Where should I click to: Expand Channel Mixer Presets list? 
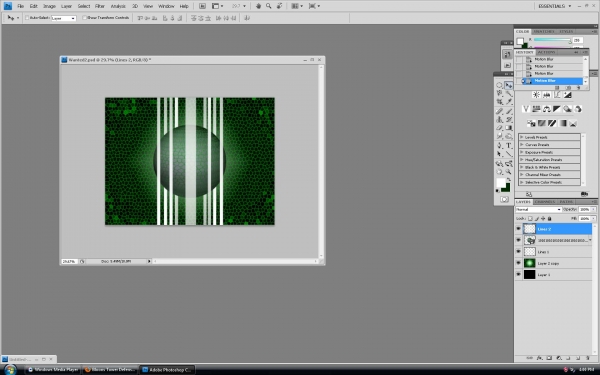coord(522,174)
